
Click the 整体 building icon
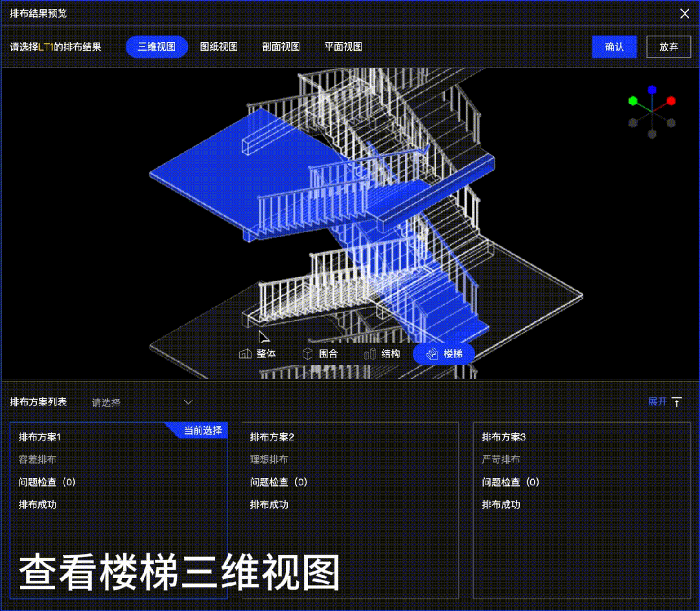click(x=245, y=353)
